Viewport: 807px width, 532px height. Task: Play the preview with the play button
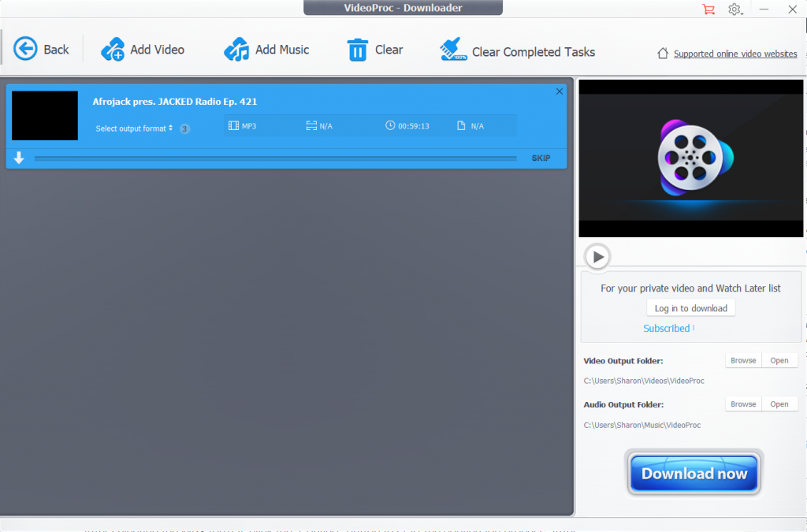pyautogui.click(x=597, y=256)
